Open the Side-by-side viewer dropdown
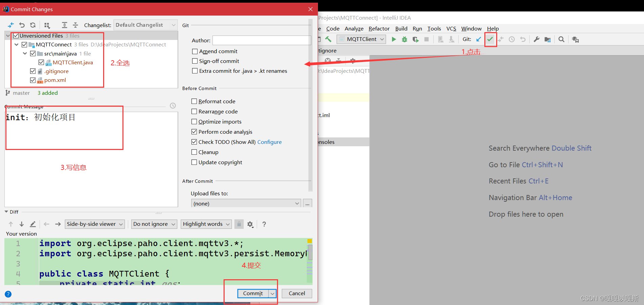The height and width of the screenshot is (305, 644). [x=95, y=224]
